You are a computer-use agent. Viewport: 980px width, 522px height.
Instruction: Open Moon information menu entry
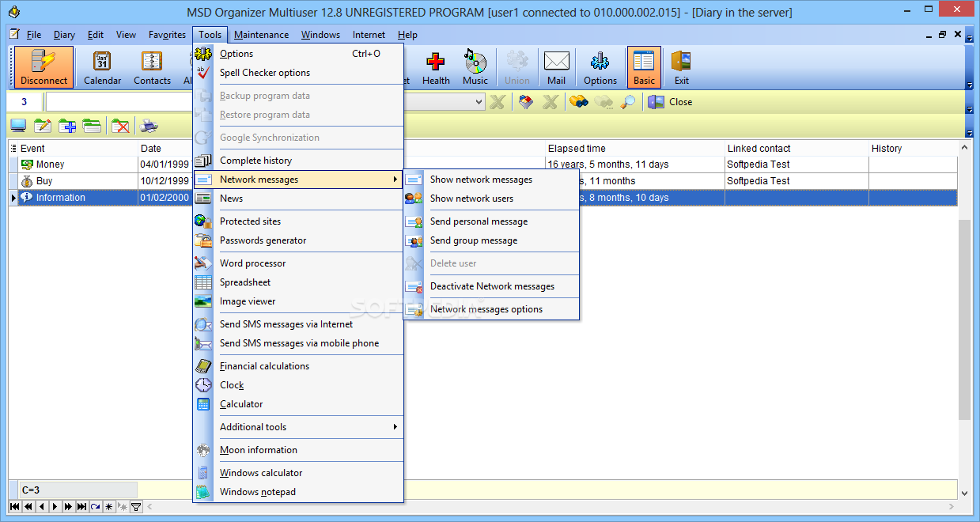pyautogui.click(x=298, y=450)
